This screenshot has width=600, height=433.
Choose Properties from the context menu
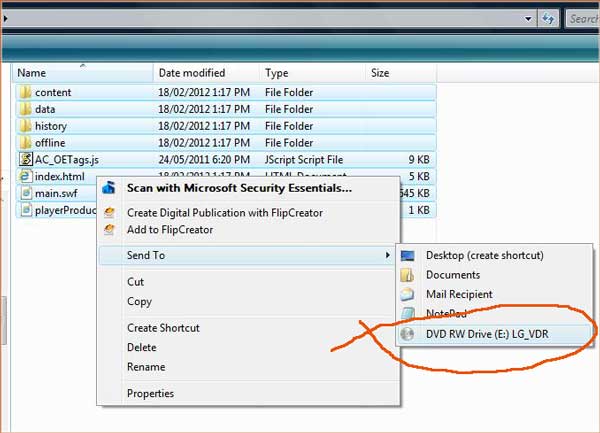(x=150, y=394)
